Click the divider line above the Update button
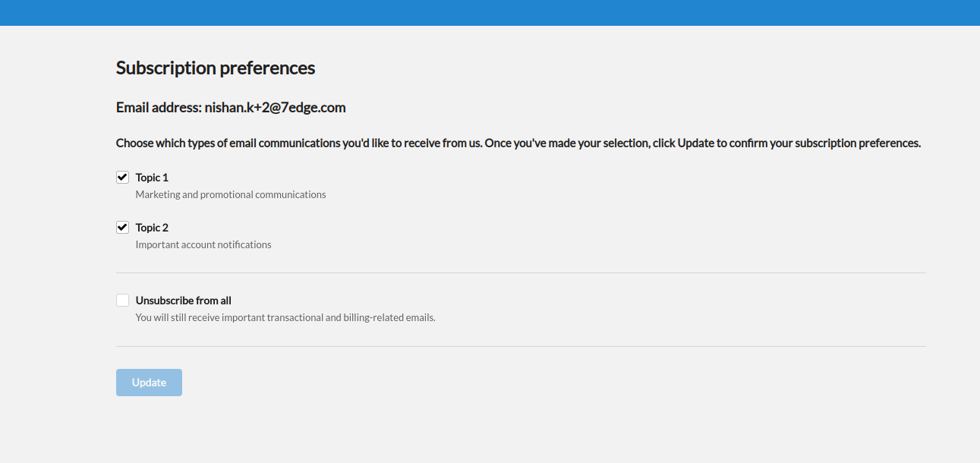 click(x=521, y=346)
